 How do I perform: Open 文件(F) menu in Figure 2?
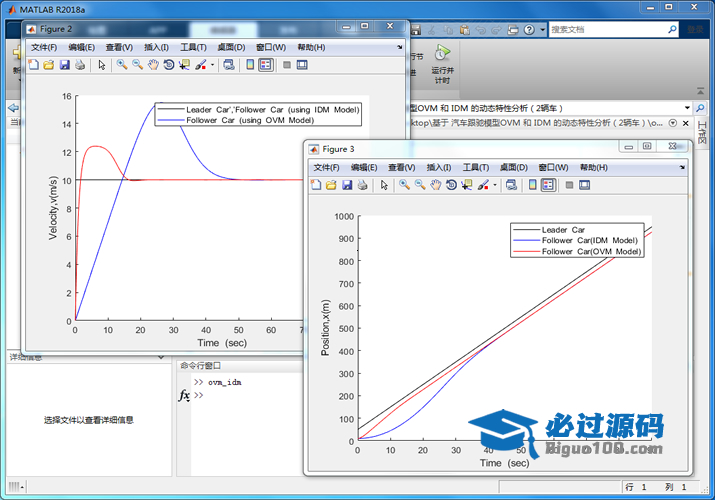pos(44,47)
